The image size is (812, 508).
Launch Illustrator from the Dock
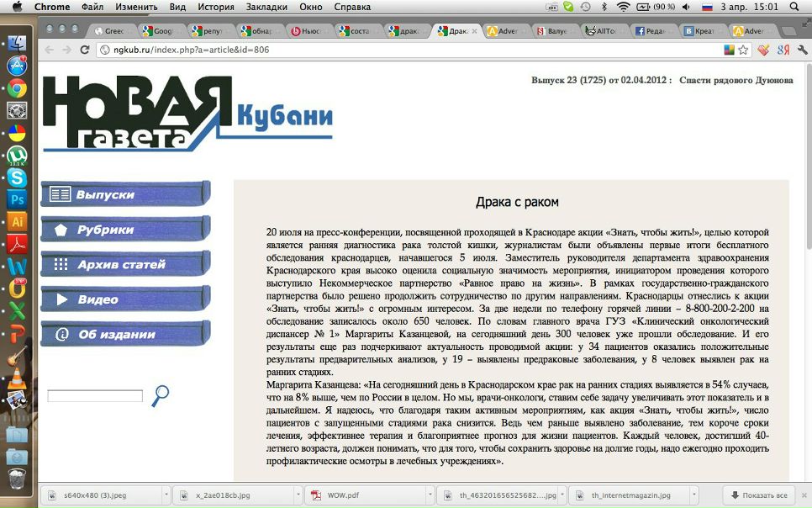[17, 222]
